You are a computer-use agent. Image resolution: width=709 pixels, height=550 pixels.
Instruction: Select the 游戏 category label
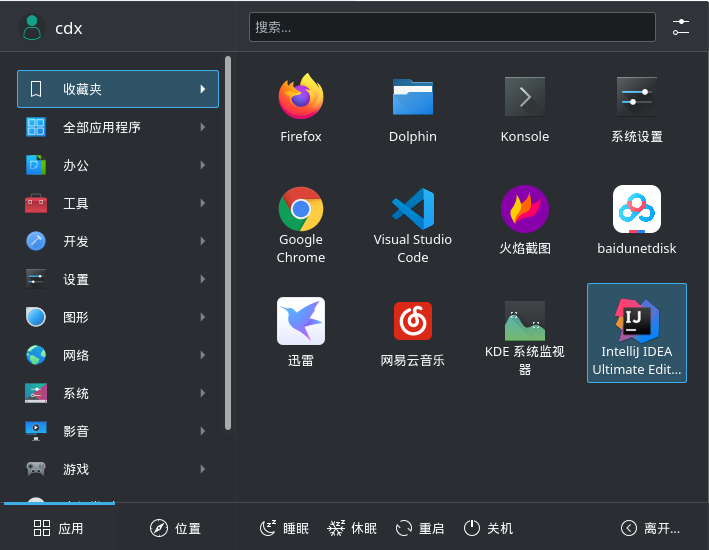pyautogui.click(x=76, y=469)
